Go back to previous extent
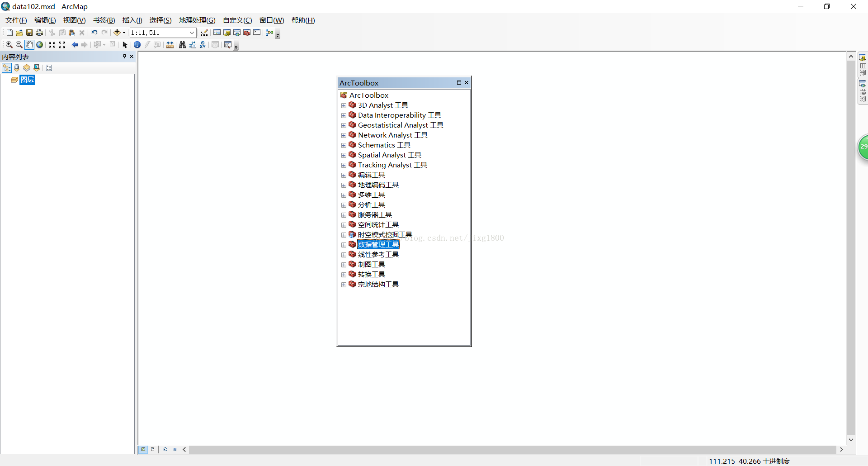 (75, 45)
